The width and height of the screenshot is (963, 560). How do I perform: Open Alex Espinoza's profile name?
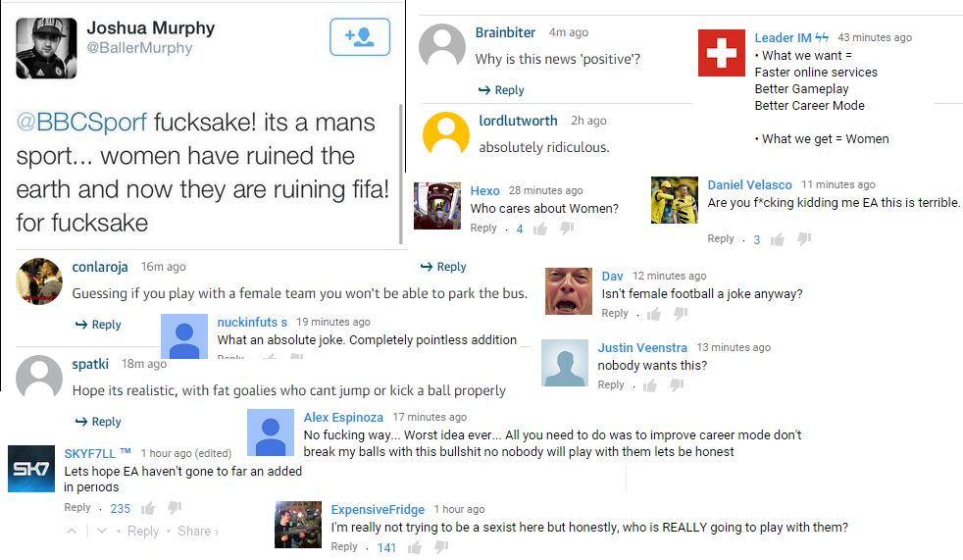[343, 417]
